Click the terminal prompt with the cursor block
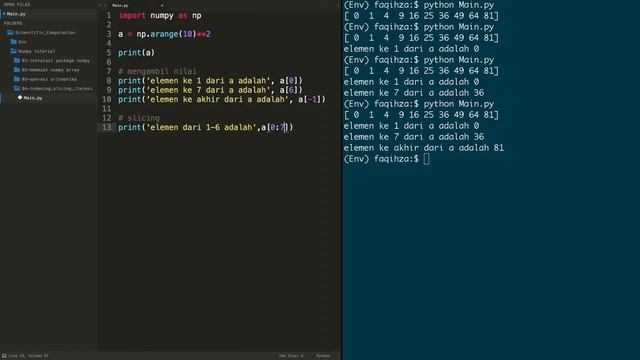The image size is (640, 360). (x=387, y=159)
